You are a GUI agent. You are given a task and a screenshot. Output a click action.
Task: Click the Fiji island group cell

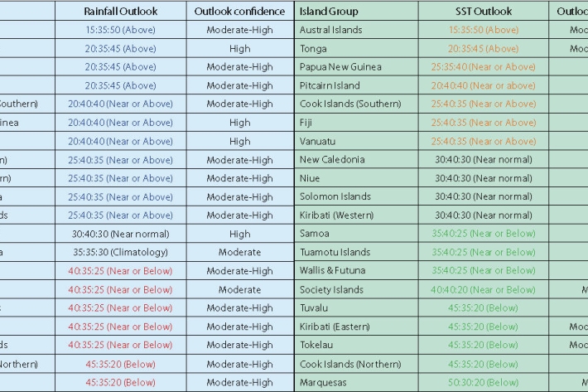coord(308,123)
